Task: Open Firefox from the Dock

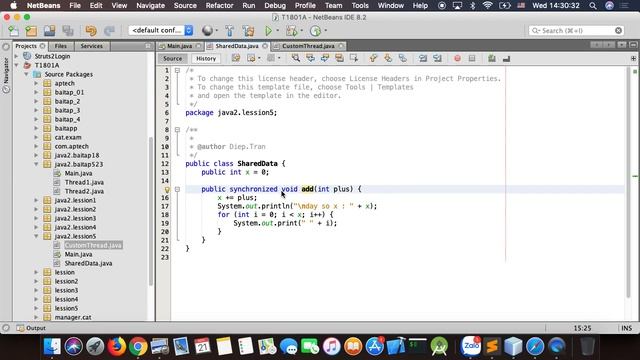Action: (x=117, y=347)
